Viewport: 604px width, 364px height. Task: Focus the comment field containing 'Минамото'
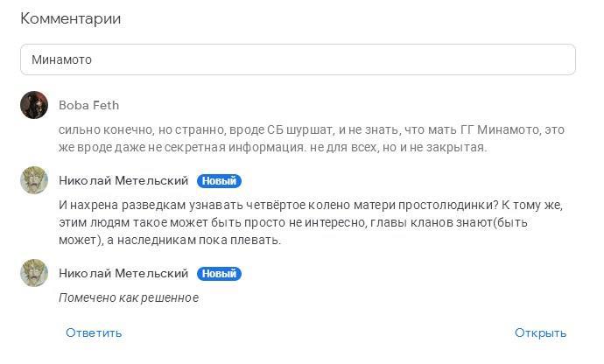point(298,60)
